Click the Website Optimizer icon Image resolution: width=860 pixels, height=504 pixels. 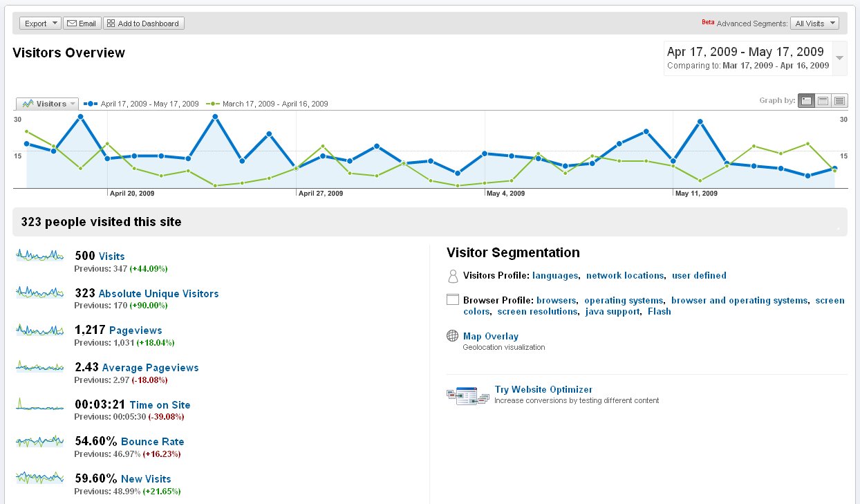469,395
